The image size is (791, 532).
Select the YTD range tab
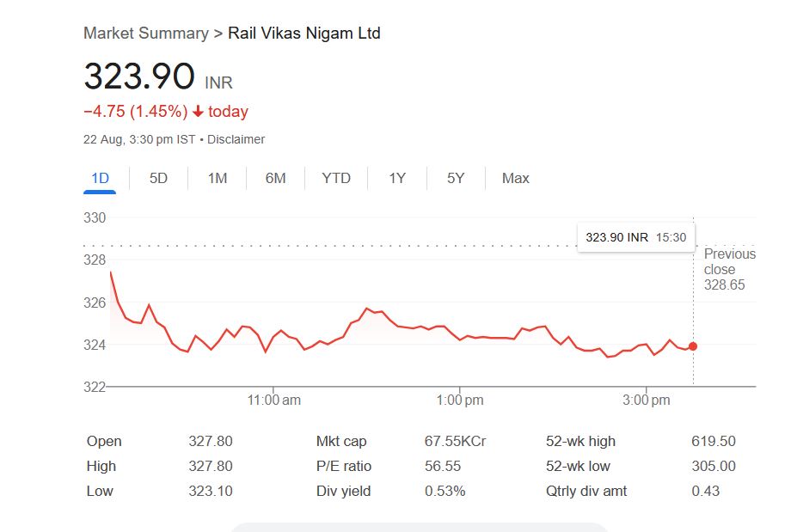pos(336,178)
